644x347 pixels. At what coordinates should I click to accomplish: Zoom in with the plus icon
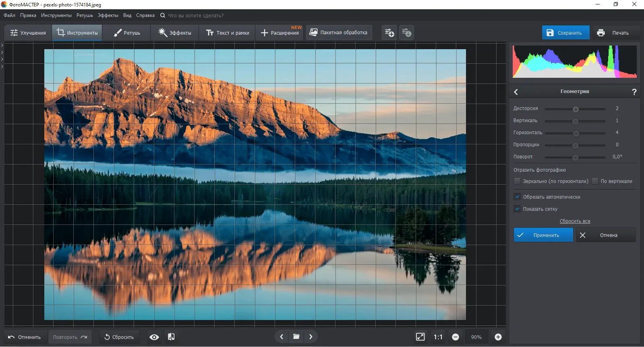[498, 337]
